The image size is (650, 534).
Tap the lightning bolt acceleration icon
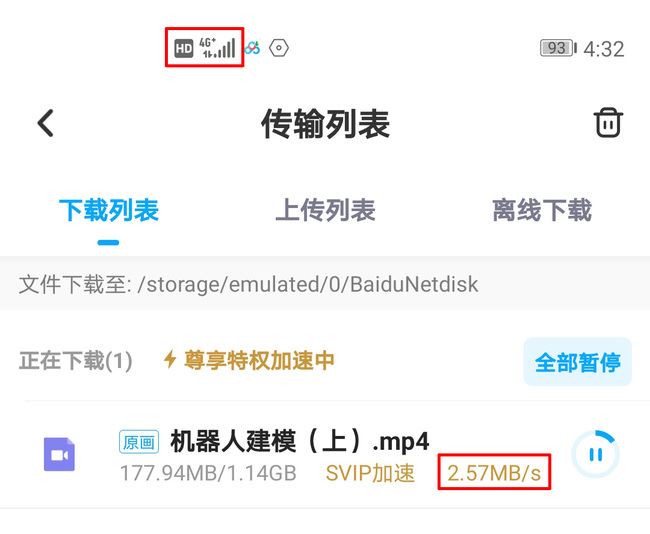(170, 359)
